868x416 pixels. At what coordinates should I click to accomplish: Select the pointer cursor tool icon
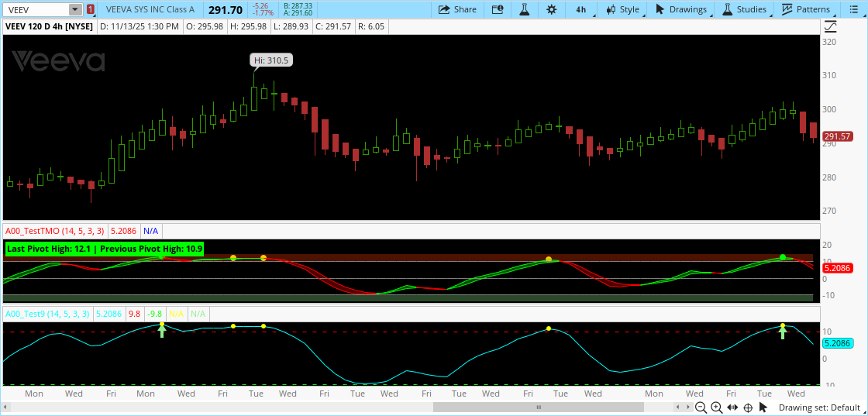(x=765, y=407)
